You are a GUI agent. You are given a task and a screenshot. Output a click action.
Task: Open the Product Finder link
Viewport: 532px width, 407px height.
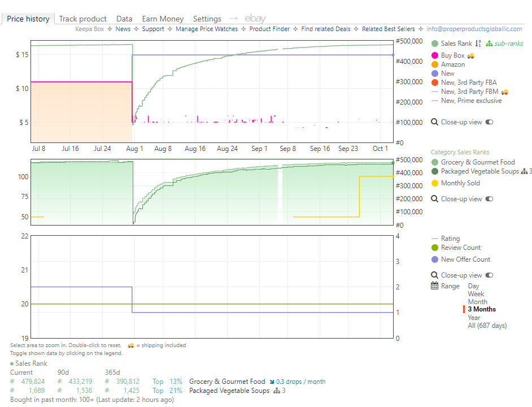click(x=269, y=29)
